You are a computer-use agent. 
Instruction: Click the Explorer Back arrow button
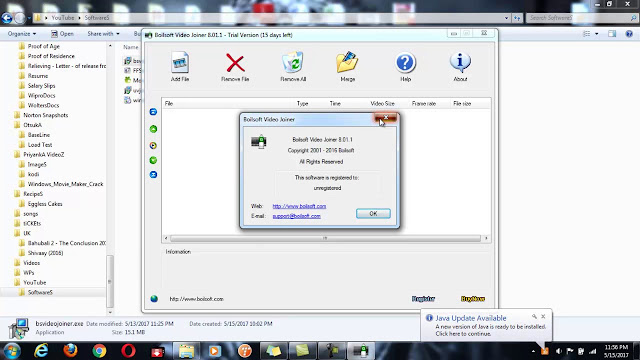click(7, 18)
